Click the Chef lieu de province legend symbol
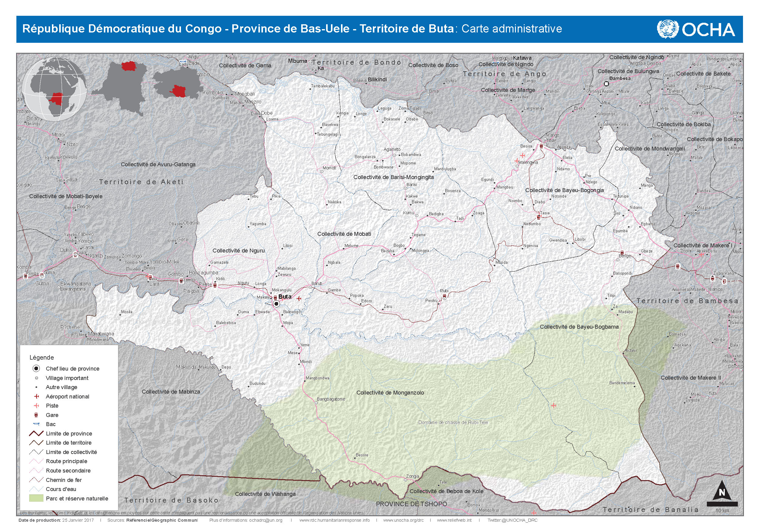This screenshot has height=532, width=760. (x=36, y=368)
